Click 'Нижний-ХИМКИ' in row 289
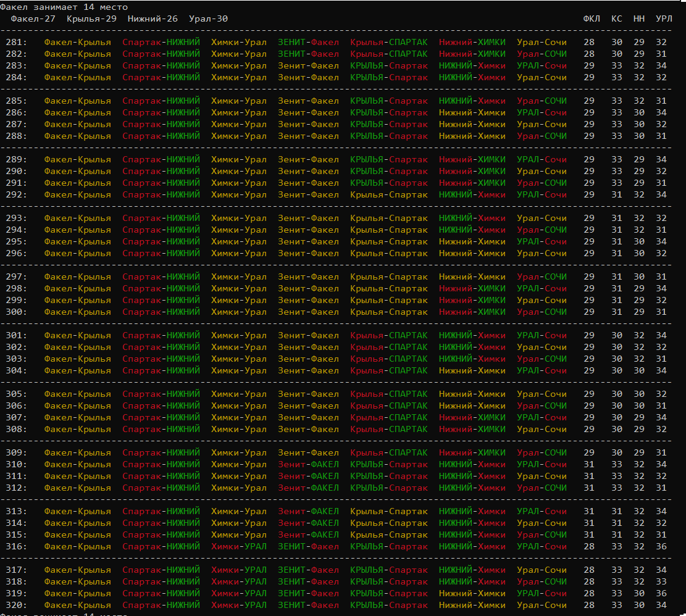Image resolution: width=686 pixels, height=616 pixels. (472, 160)
